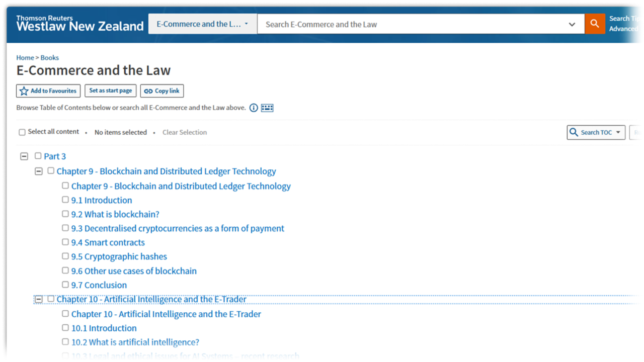
Task: Open the Search TOC dropdown
Action: (x=596, y=132)
